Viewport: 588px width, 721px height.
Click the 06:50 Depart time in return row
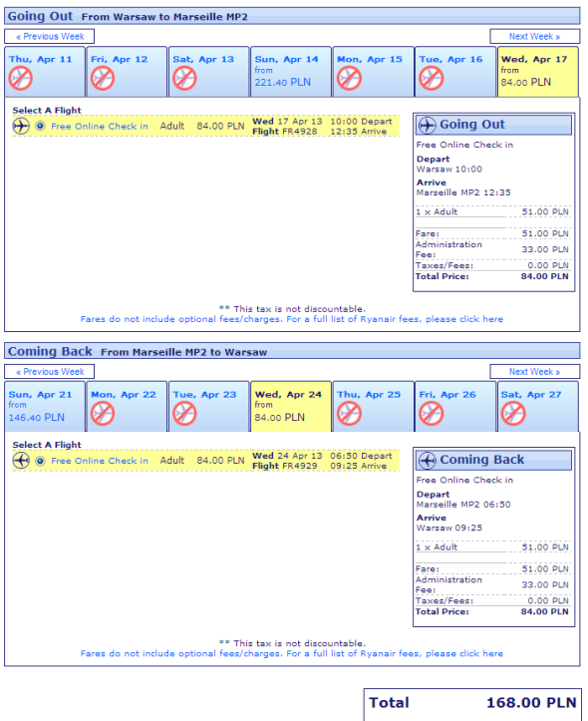click(362, 456)
